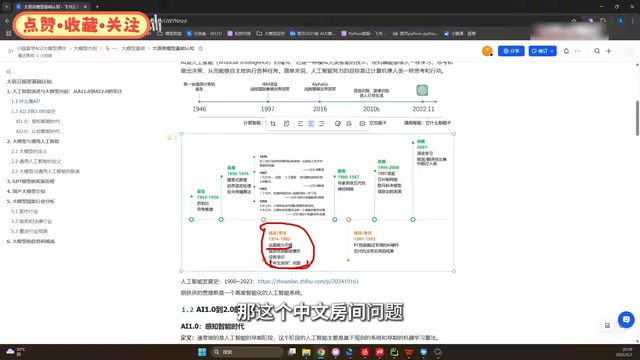Go to outline item 5.3
This screenshot has height=360, width=640.
pyautogui.click(x=29, y=231)
